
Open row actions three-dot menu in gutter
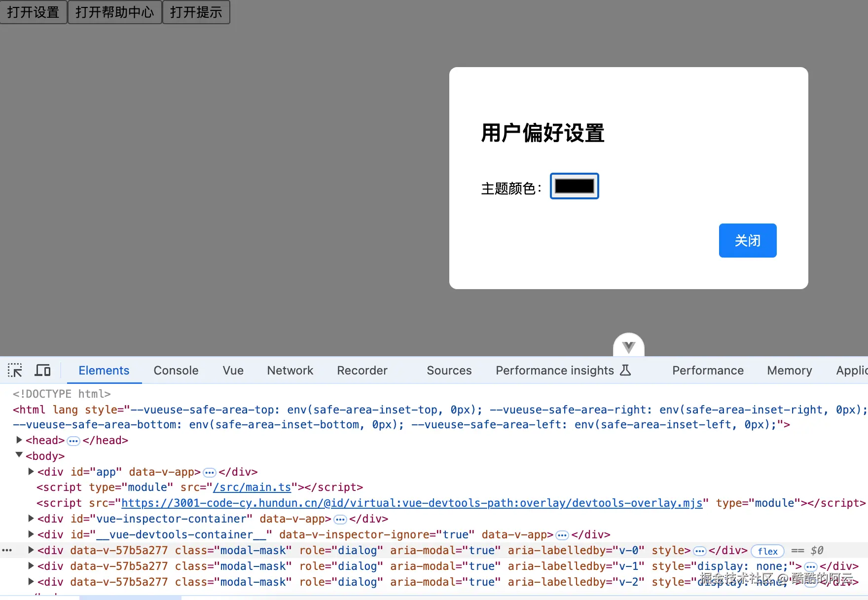tap(7, 550)
